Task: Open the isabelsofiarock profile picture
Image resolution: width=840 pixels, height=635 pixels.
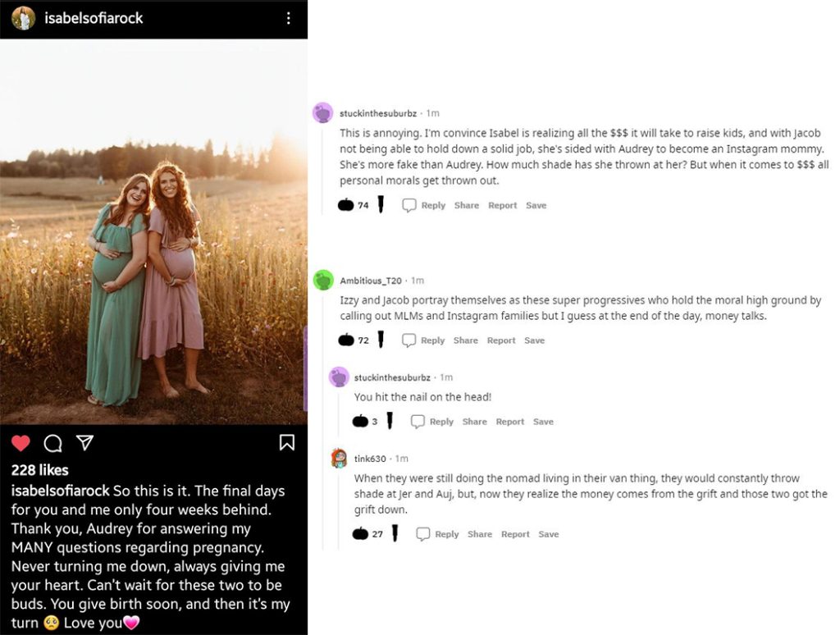Action: [23, 18]
